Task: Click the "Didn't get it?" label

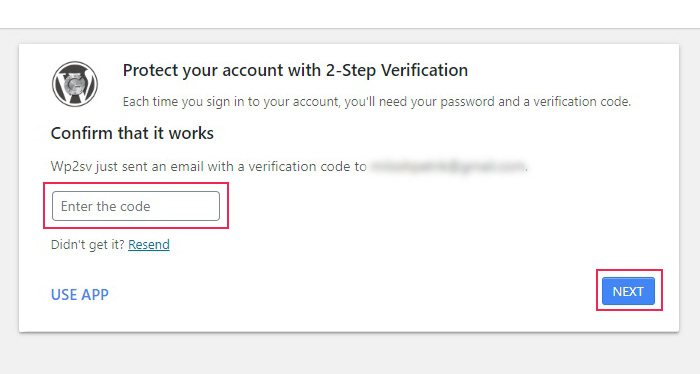Action: (x=88, y=245)
